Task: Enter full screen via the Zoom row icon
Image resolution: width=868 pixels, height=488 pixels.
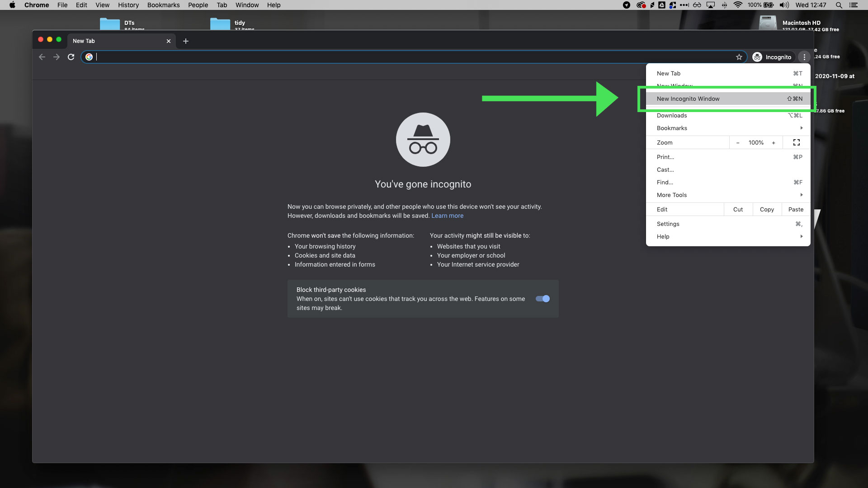Action: (797, 142)
